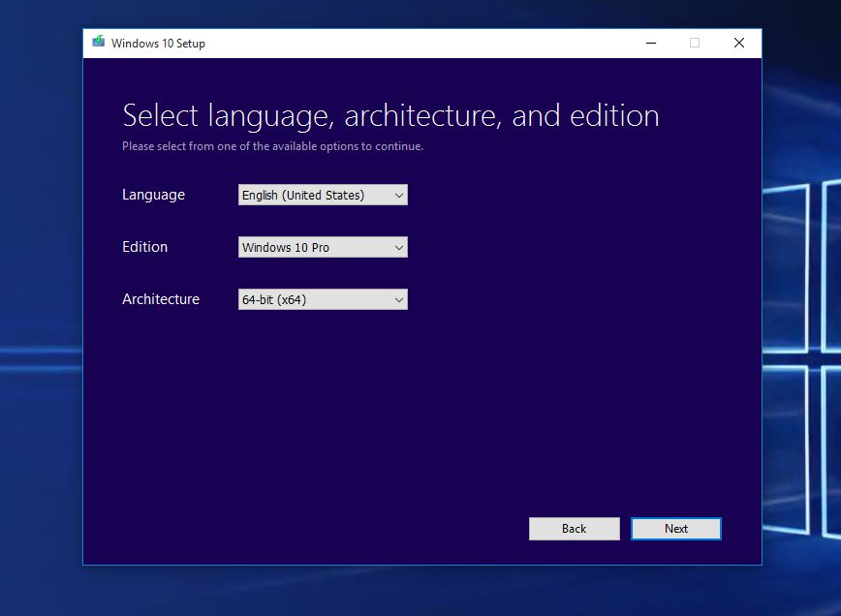Viewport: 841px width, 616px height.
Task: Click the Architecture dropdown chevron arrow
Action: [398, 299]
